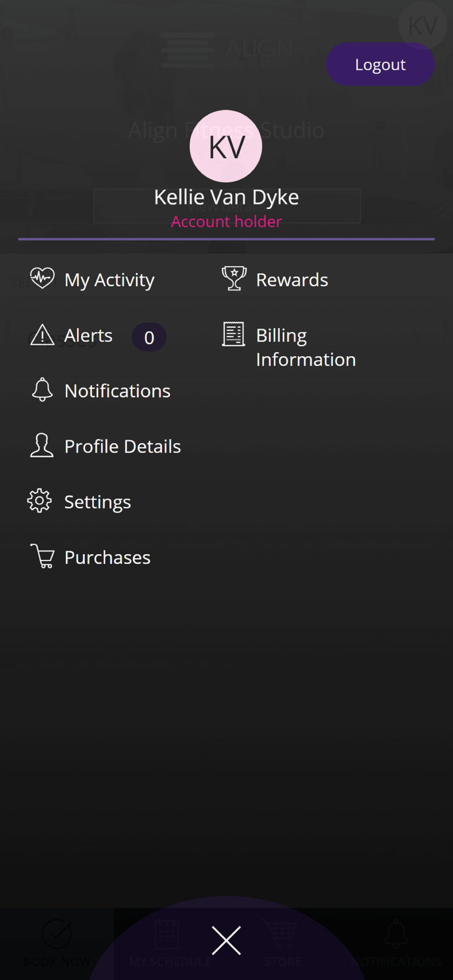Go to Profile Details
This screenshot has width=453, height=980.
pyautogui.click(x=122, y=446)
